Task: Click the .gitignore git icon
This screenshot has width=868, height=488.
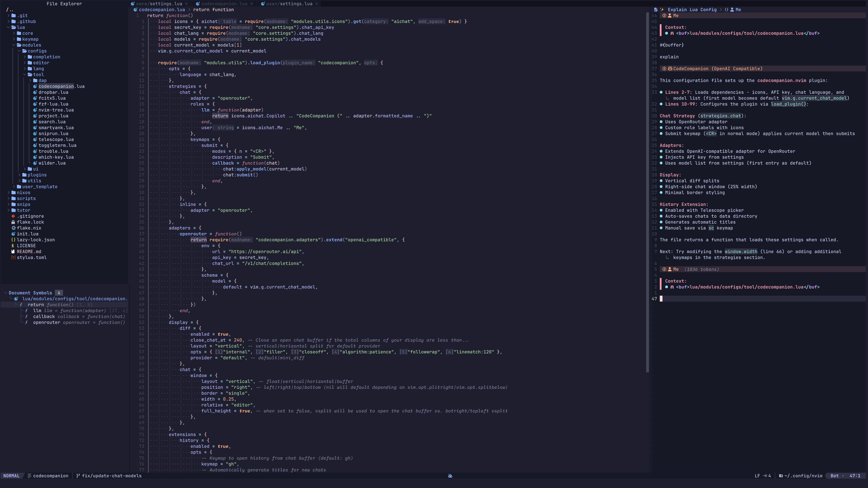Action: (13, 216)
